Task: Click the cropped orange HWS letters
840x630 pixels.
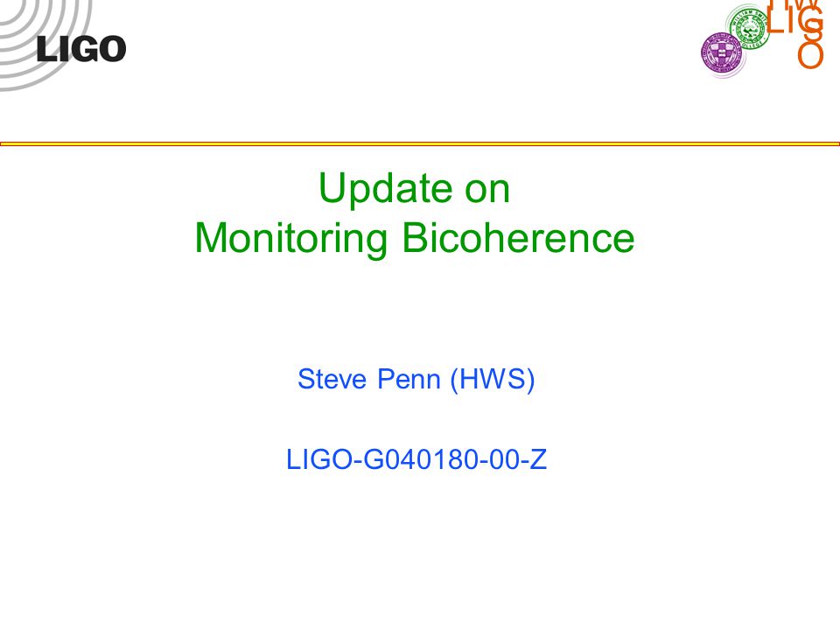Action: pyautogui.click(x=794, y=5)
